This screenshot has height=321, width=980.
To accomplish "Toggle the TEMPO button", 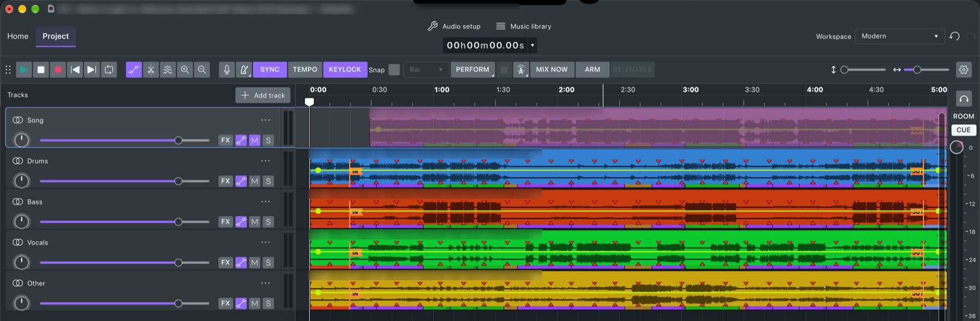I will point(305,70).
